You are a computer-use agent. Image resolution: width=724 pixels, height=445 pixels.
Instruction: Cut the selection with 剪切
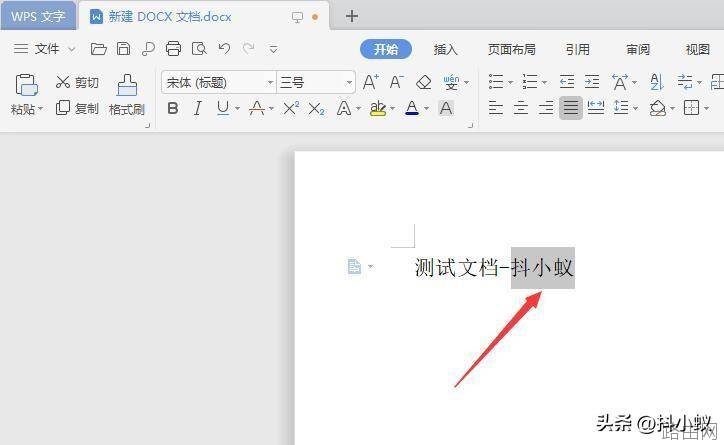[77, 83]
